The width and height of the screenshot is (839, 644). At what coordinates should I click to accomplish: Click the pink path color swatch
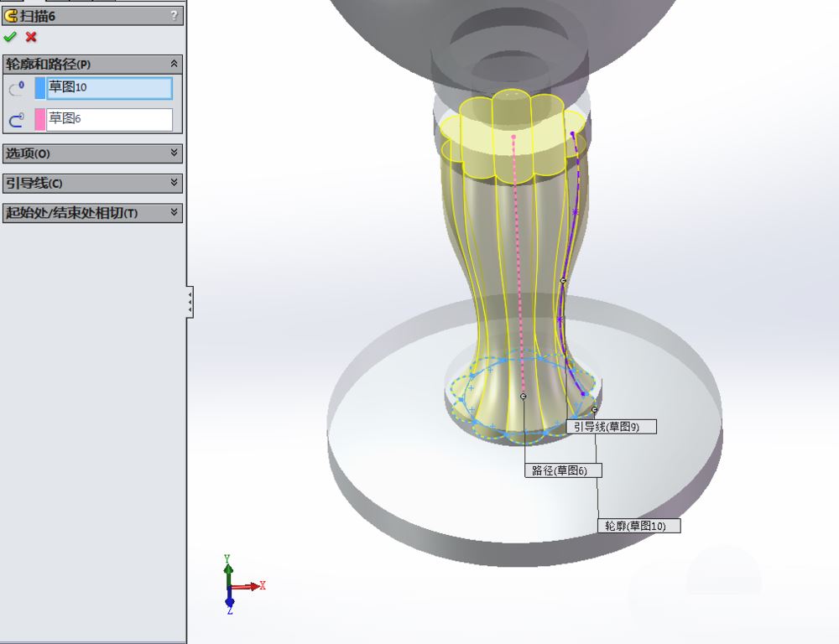pos(40,120)
